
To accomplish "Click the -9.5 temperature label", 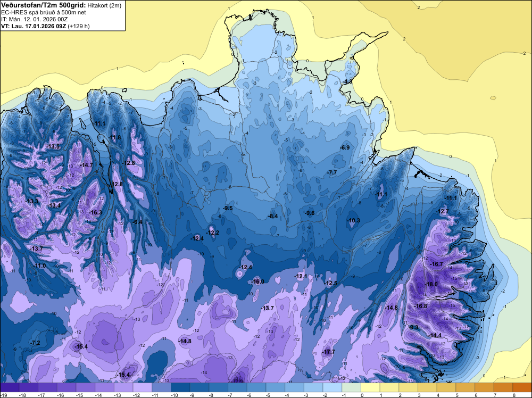I will click(x=227, y=209).
